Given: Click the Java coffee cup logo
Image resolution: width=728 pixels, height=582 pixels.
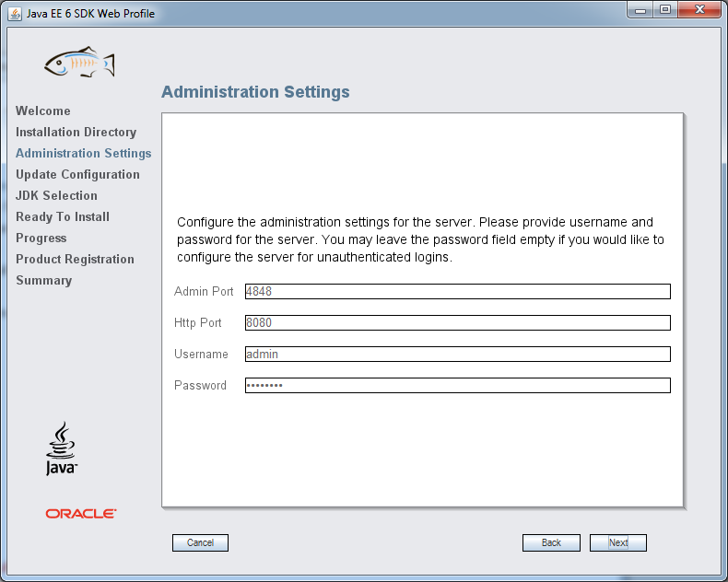Looking at the screenshot, I should (62, 448).
